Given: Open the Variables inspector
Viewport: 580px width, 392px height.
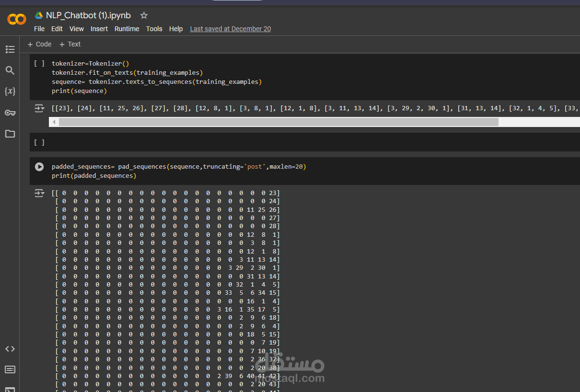Looking at the screenshot, I should [10, 91].
